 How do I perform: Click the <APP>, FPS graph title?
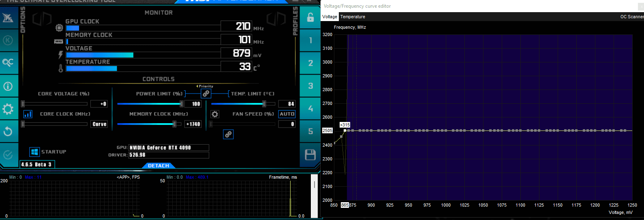pyautogui.click(x=128, y=177)
